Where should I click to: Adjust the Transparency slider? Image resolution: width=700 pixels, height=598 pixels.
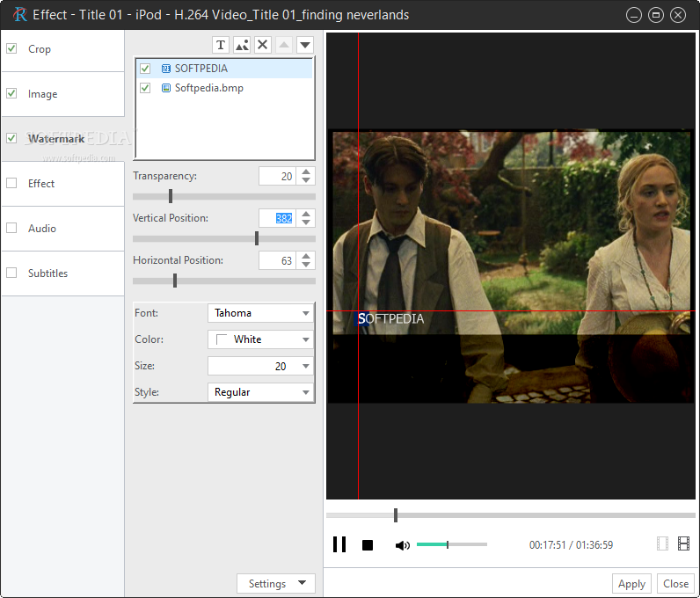point(171,196)
